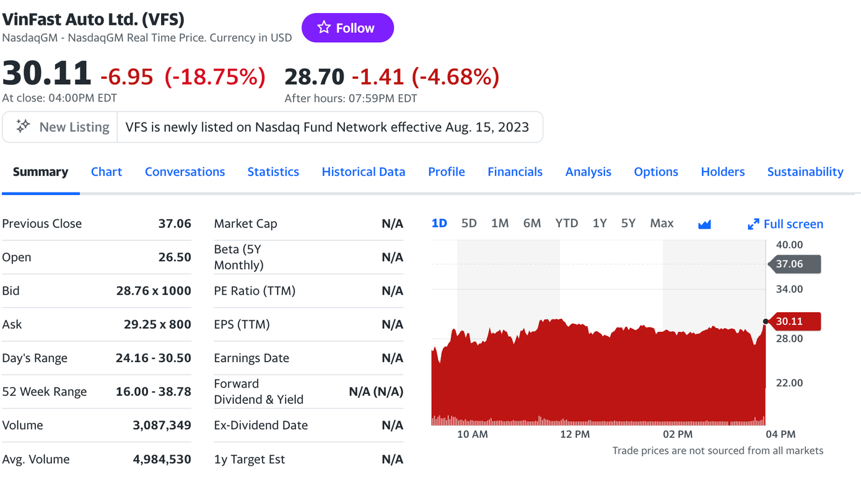Select the 5D chart range
Screen dimensions: 861x504
(469, 223)
